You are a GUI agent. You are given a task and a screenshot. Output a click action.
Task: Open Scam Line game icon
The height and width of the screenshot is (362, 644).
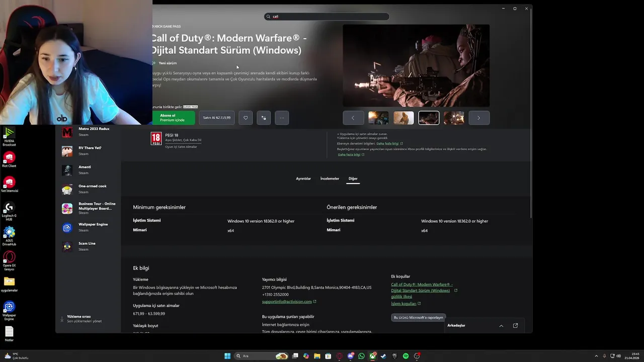pos(67,246)
